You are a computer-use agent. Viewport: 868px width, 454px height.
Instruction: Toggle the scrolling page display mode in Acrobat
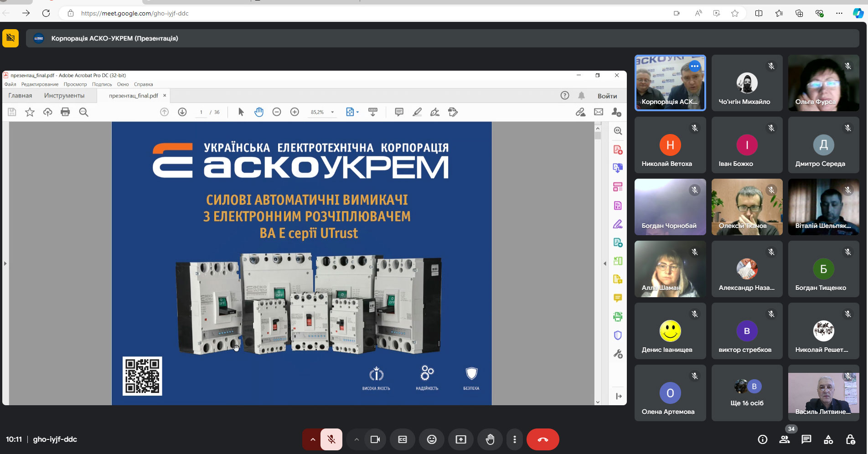(x=373, y=112)
